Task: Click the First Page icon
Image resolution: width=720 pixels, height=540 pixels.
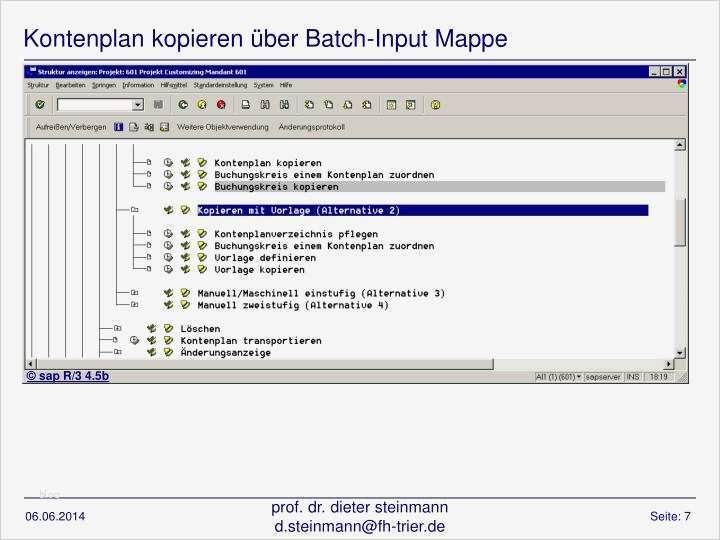Action: [309, 105]
